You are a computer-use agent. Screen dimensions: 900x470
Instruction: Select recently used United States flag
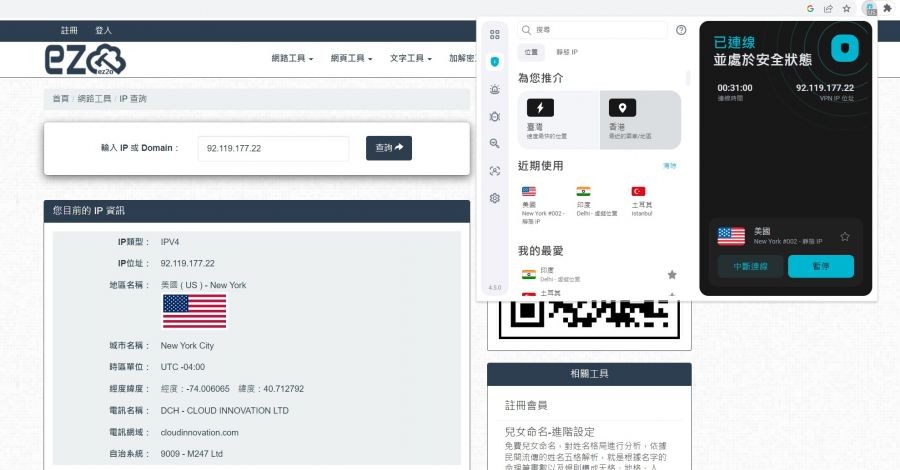(x=529, y=191)
